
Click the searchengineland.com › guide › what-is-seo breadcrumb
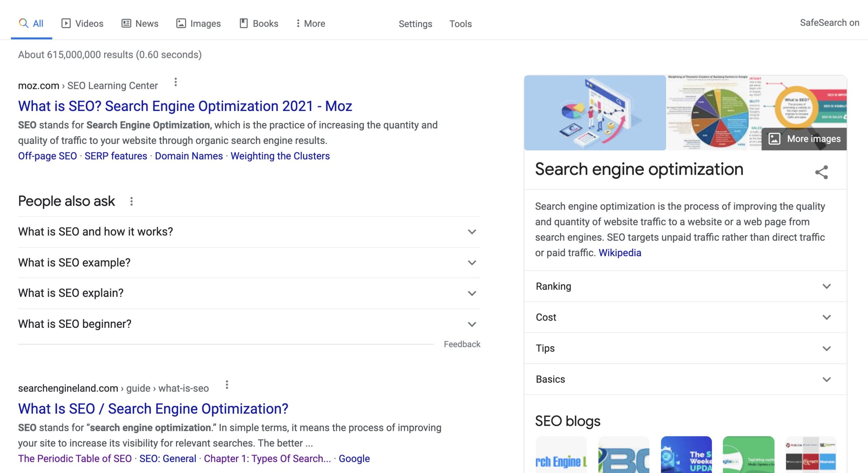click(x=113, y=388)
